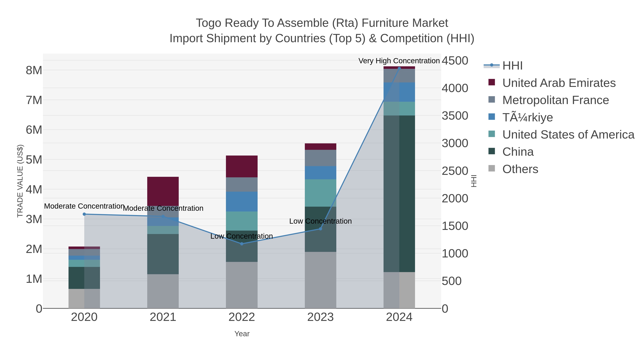Toggle Metropolitan France legend entry
Viewport: 644px width, 362px height.
tap(548, 100)
